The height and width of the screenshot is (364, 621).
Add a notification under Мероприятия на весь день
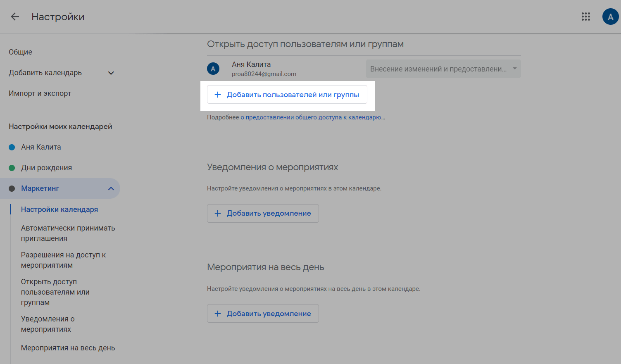(x=263, y=314)
